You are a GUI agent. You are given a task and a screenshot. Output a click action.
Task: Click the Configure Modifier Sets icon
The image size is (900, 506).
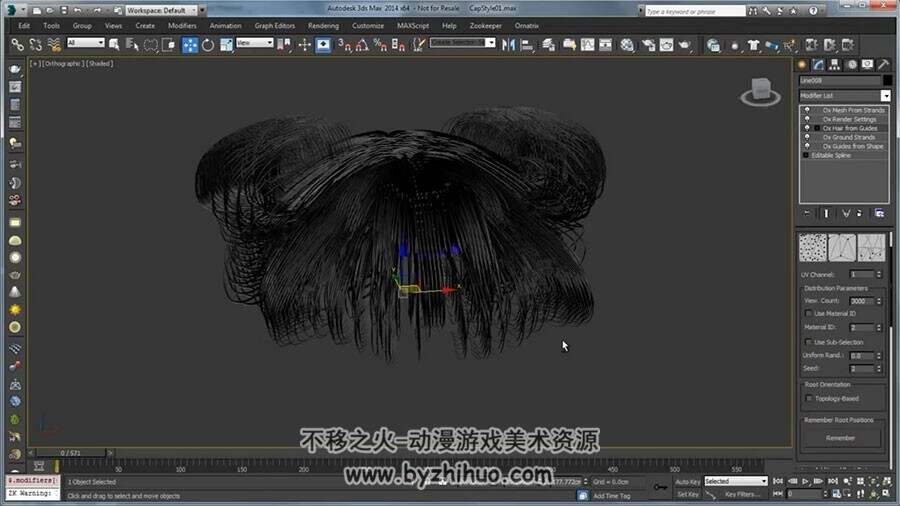pyautogui.click(x=879, y=213)
